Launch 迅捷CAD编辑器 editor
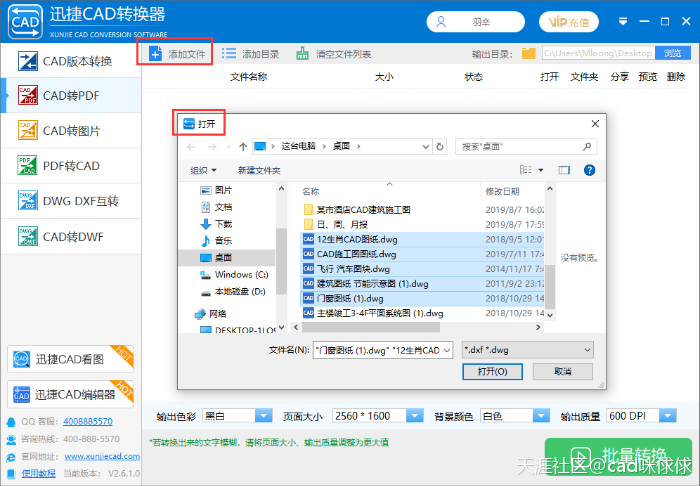This screenshot has height=486, width=700. [71, 394]
